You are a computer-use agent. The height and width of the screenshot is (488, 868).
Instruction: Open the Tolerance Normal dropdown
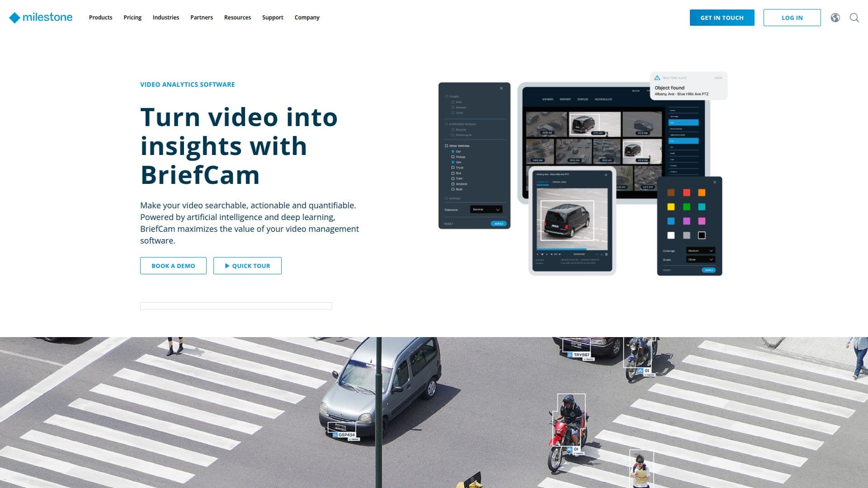(x=486, y=210)
